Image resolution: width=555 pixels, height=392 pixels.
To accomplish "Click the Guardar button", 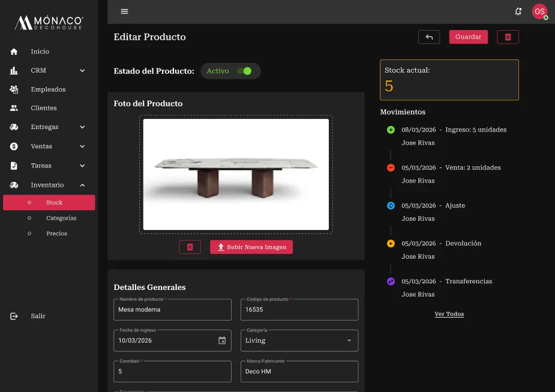I will point(468,37).
